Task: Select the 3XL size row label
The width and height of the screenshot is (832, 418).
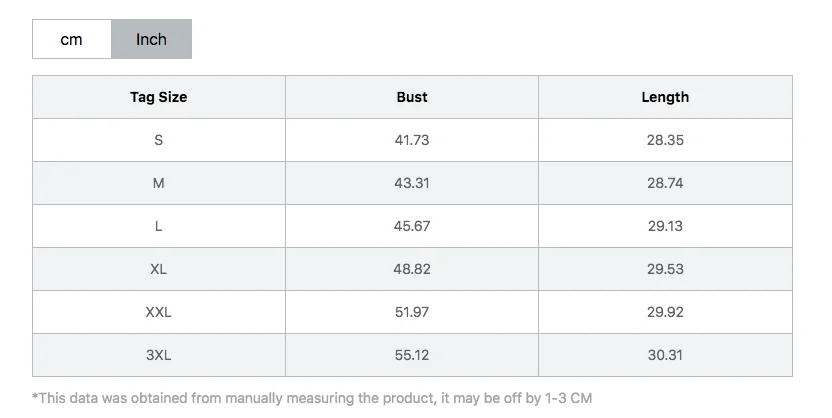Action: [x=159, y=355]
